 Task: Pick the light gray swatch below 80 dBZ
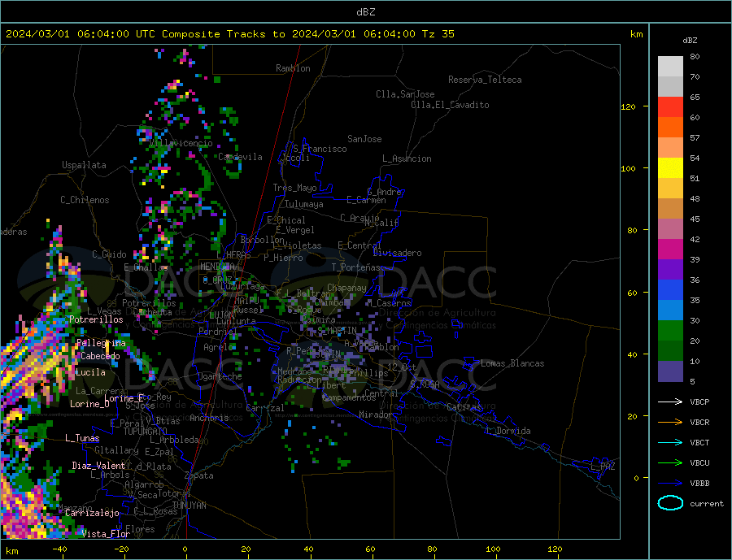(x=670, y=67)
